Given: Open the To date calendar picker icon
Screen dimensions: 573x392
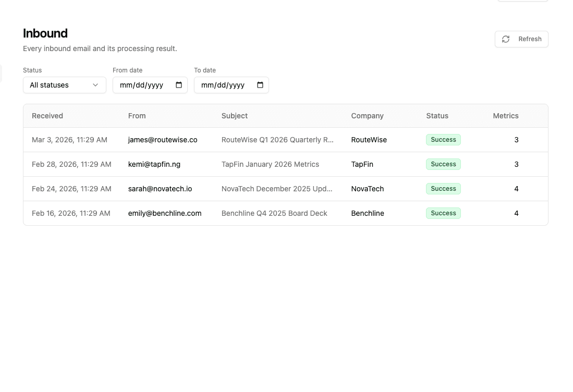Looking at the screenshot, I should 260,85.
